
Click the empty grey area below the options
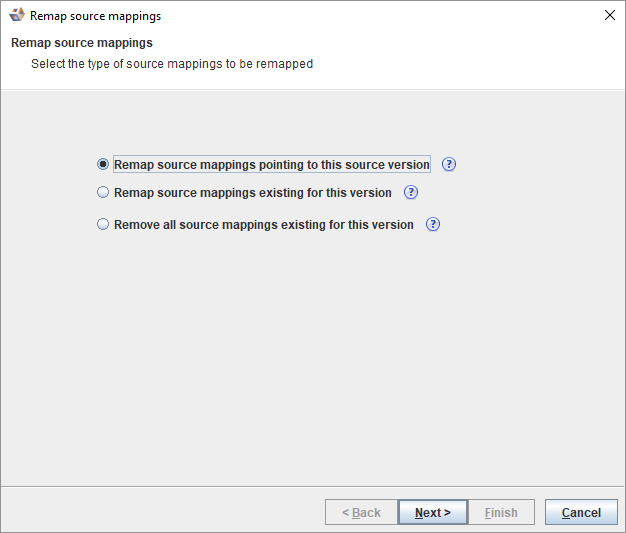[x=312, y=360]
